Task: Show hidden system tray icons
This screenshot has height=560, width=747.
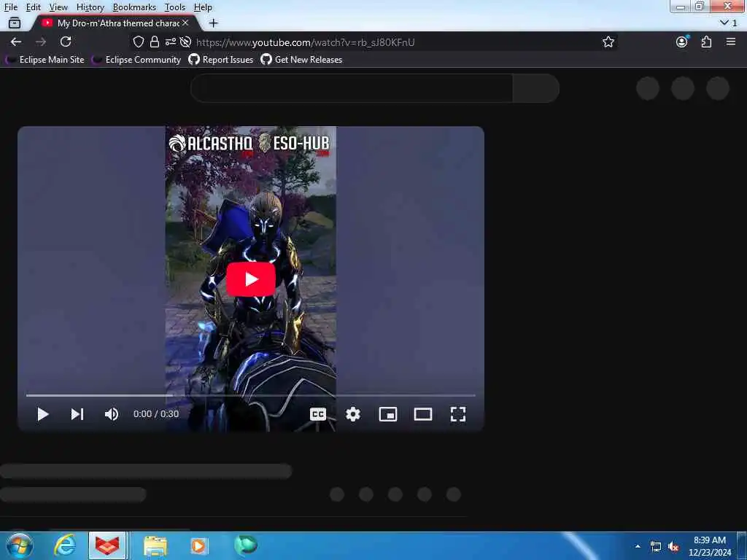Action: pos(638,546)
